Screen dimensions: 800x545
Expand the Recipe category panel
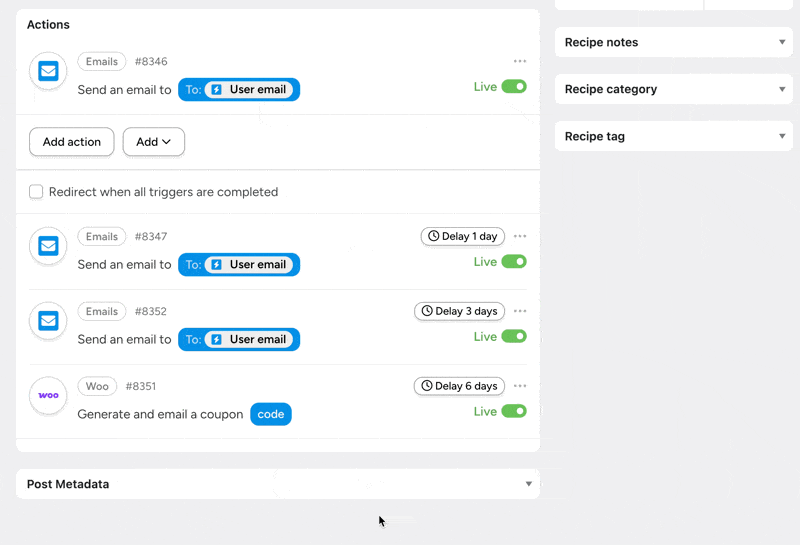coord(673,89)
